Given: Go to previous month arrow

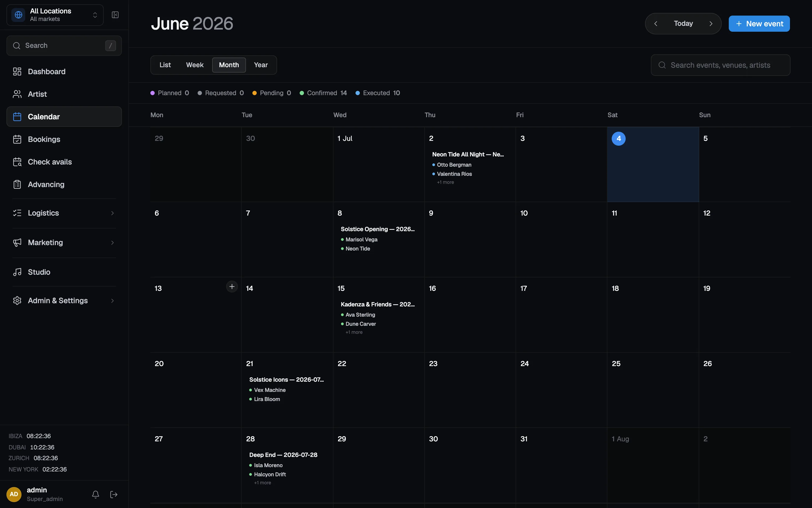Looking at the screenshot, I should [656, 24].
